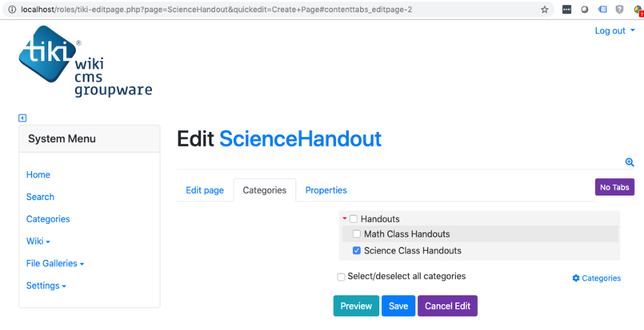Click the magnifier zoom icon below the title

click(x=630, y=162)
